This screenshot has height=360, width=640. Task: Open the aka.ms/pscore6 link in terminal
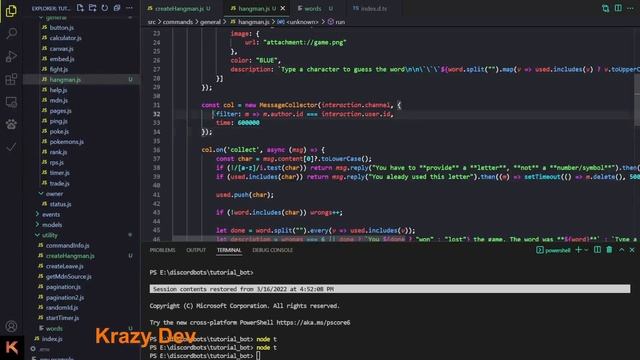coord(313,322)
